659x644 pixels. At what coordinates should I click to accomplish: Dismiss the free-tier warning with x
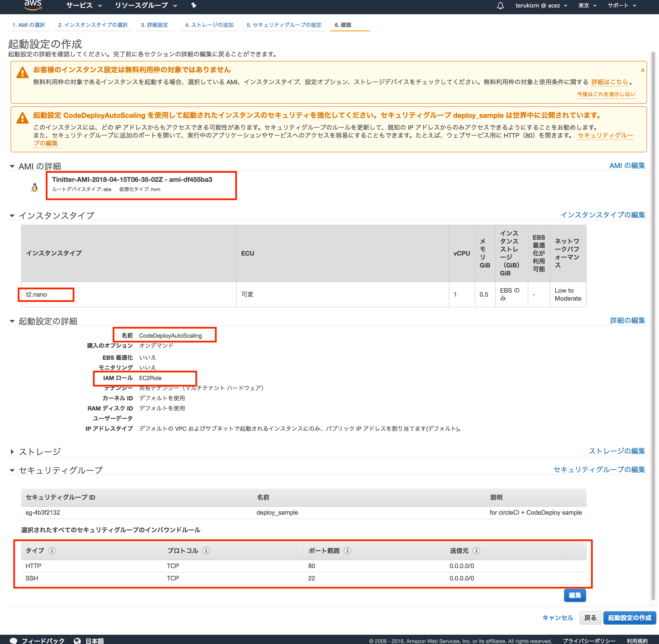(642, 70)
